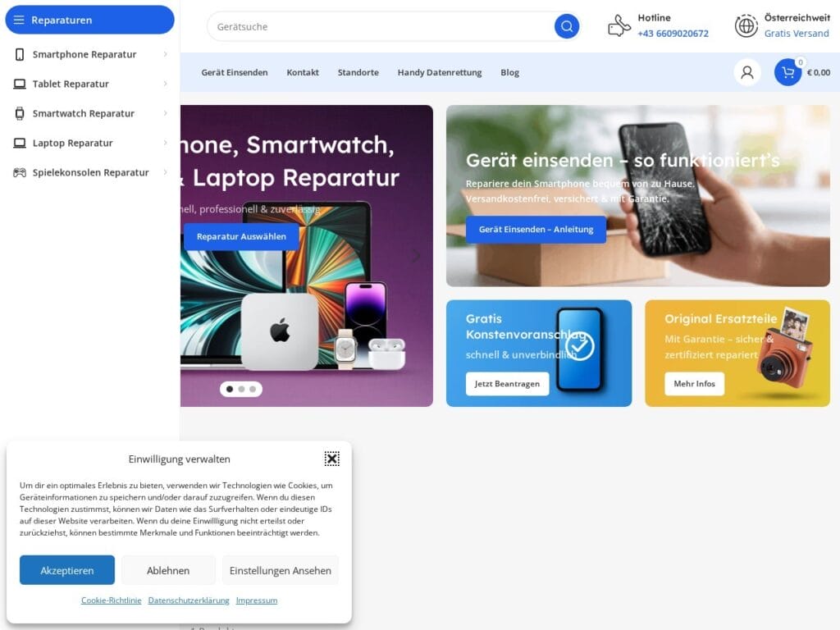
Task: Click the game controller icon for Spielekonsolen
Action: click(20, 172)
